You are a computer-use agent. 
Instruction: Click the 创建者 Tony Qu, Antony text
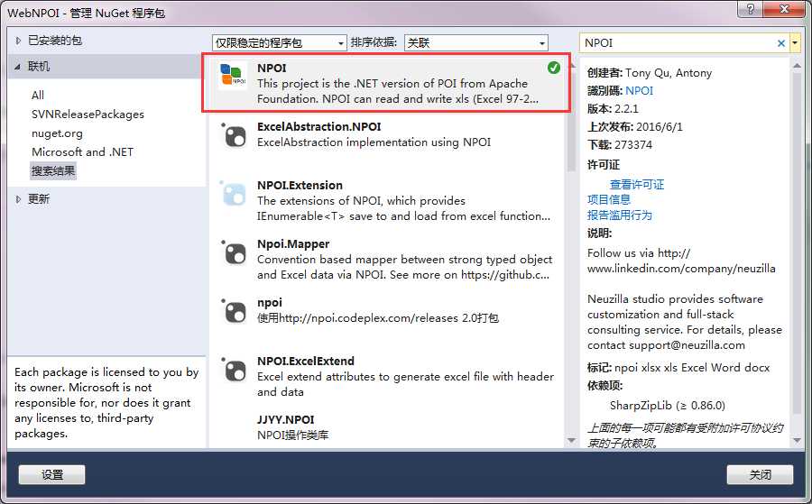(x=650, y=73)
